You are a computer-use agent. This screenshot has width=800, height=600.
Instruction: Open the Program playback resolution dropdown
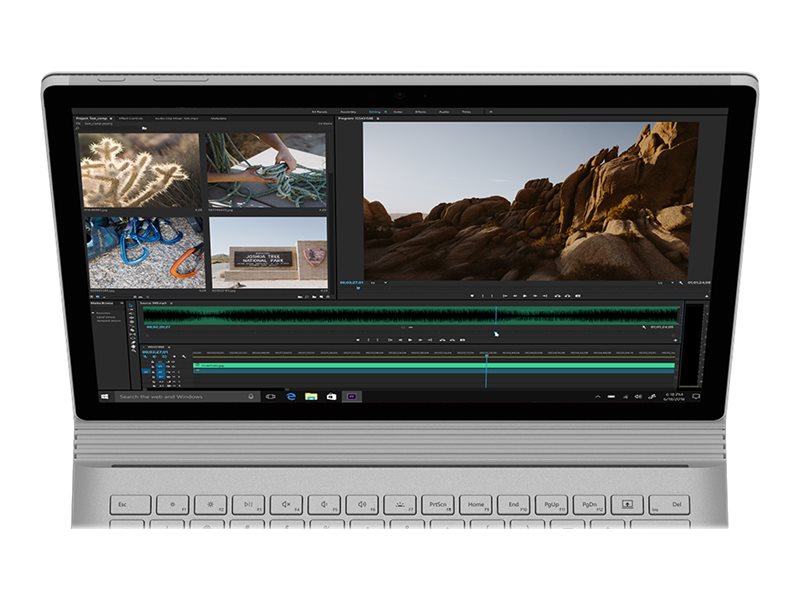(x=666, y=283)
